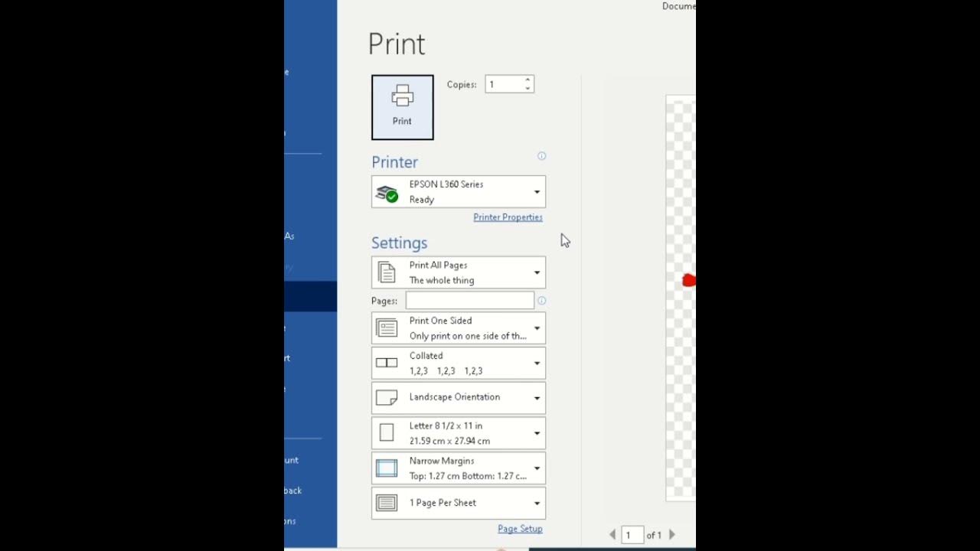Go to next page in preview
980x551 pixels.
click(672, 535)
